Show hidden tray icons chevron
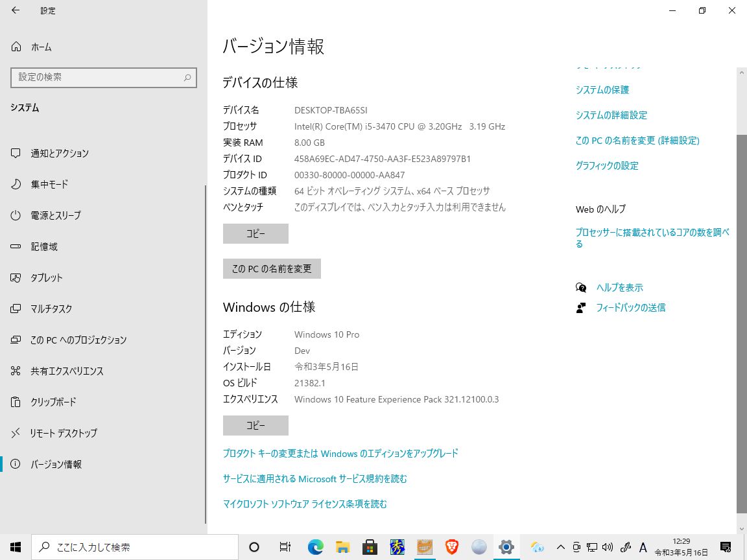 tap(561, 547)
